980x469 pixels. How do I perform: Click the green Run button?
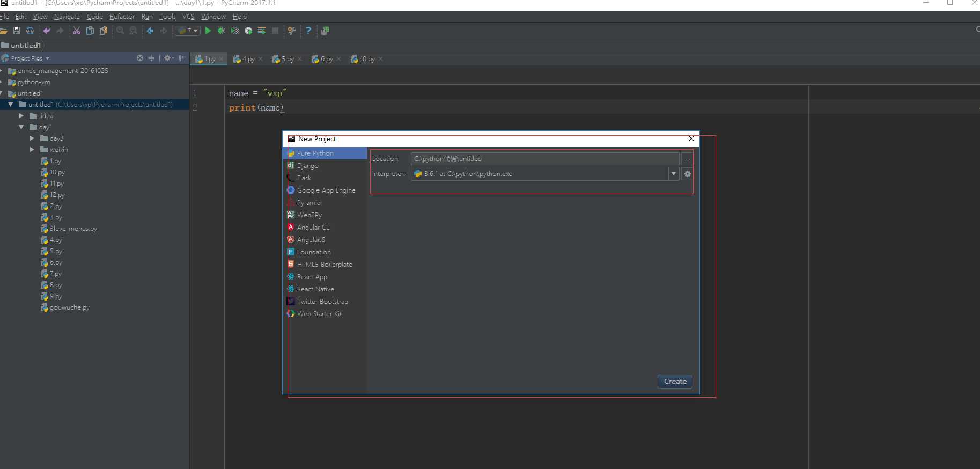coord(208,31)
